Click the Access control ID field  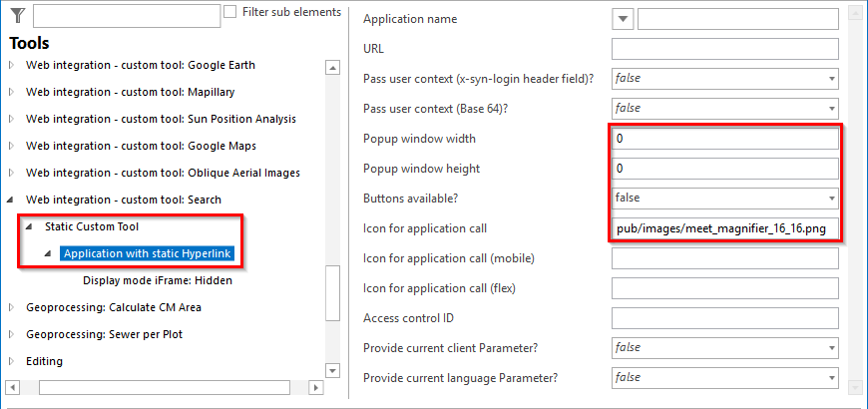pos(725,318)
